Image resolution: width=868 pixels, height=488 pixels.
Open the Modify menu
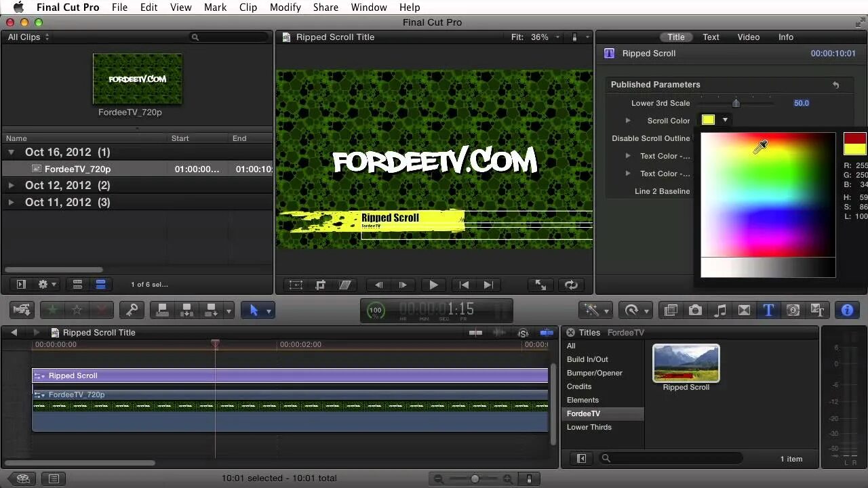click(x=285, y=7)
